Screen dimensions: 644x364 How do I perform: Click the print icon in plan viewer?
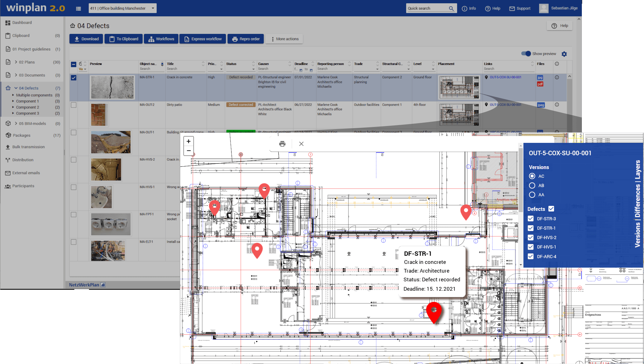[x=282, y=144]
